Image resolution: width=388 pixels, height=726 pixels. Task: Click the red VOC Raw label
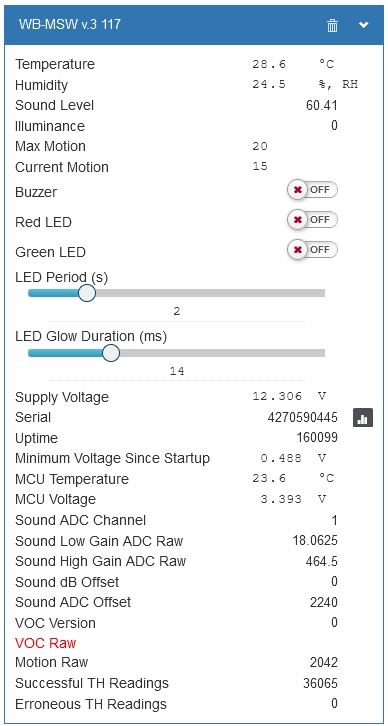click(45, 643)
